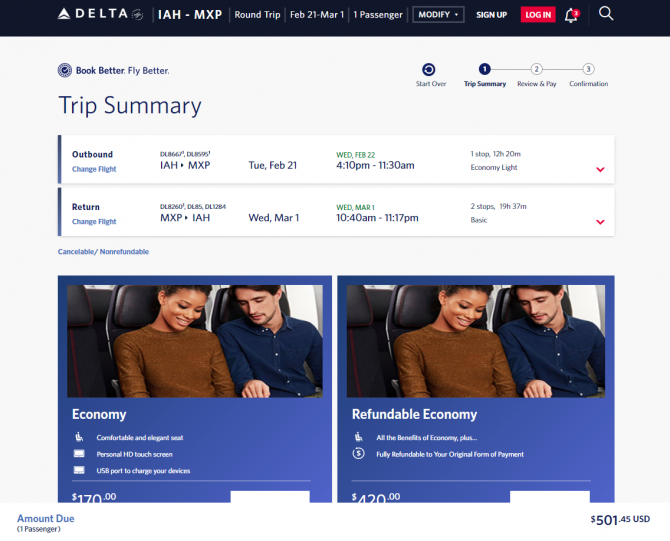The image size is (670, 541).
Task: Click Tue, Feb 21 outbound date
Action: coord(273,165)
